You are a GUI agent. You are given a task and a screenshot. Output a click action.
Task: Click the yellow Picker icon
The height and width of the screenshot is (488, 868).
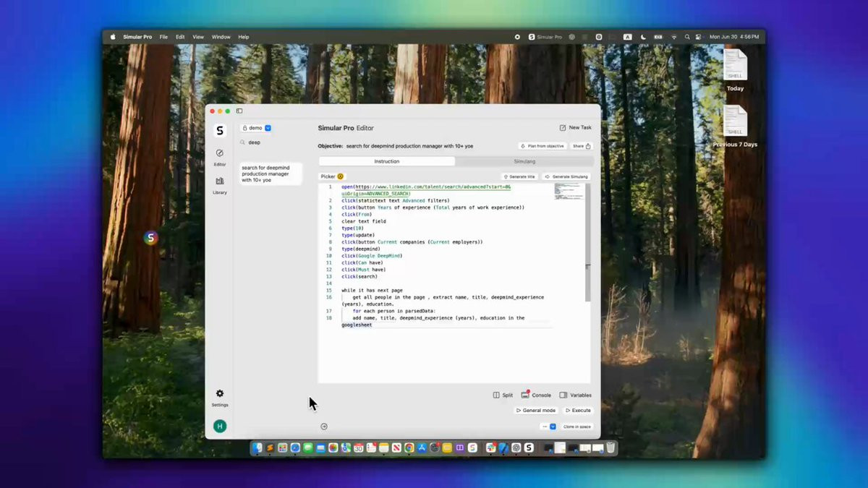341,176
